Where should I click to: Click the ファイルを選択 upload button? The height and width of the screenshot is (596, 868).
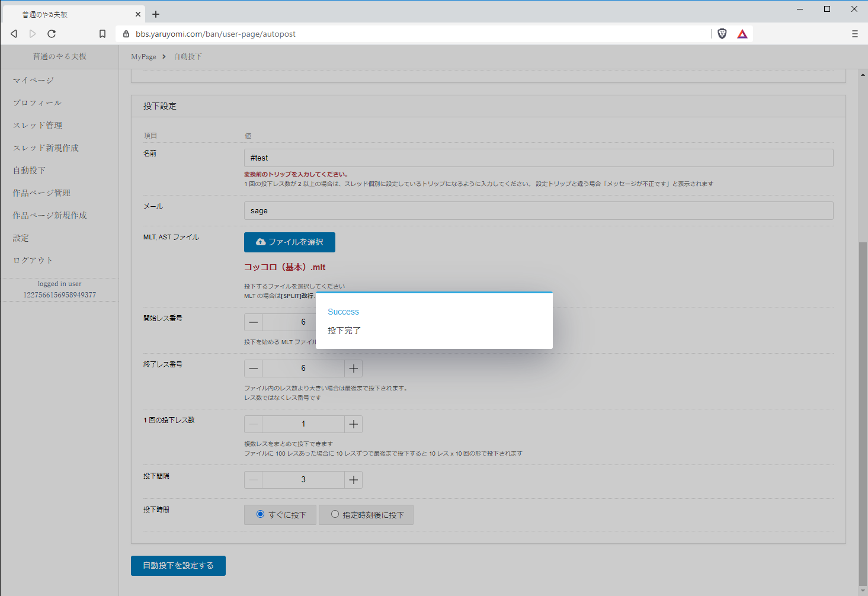(290, 242)
